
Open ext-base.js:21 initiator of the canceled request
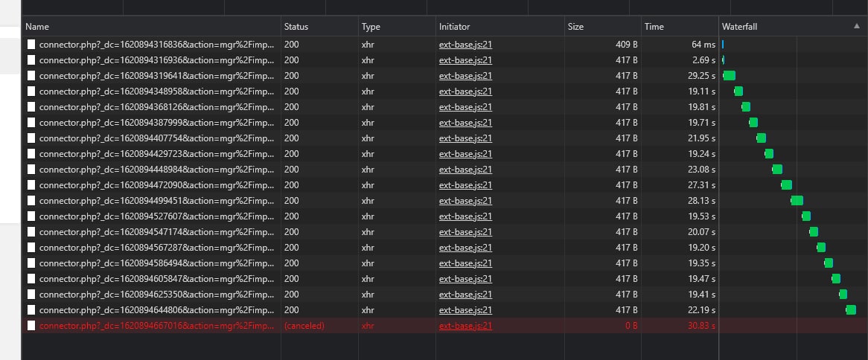click(x=465, y=326)
